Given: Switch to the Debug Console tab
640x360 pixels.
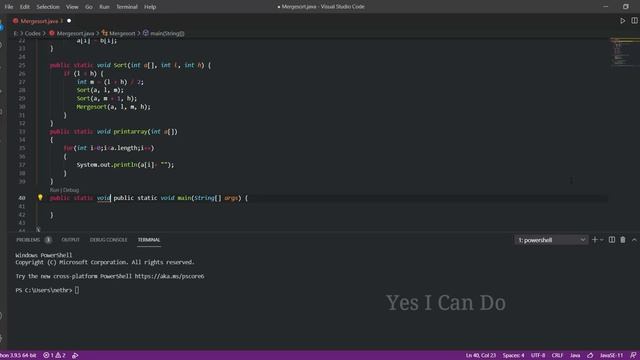Looking at the screenshot, I should click(109, 240).
